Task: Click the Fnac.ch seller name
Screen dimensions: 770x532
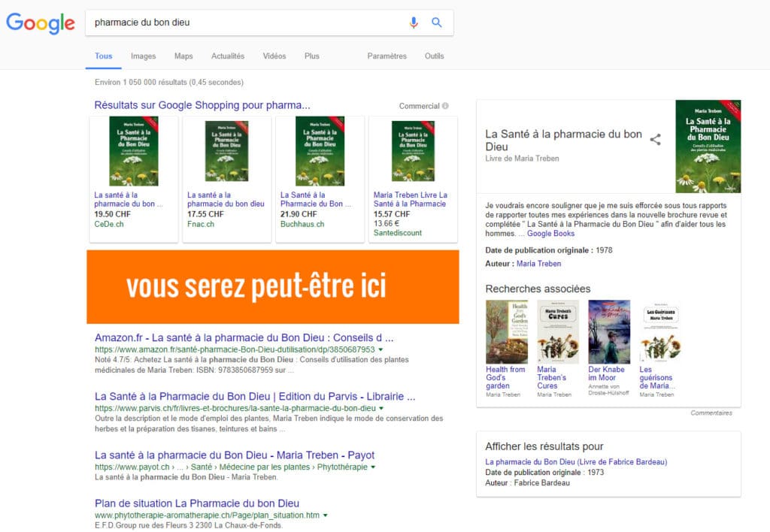Action: (x=201, y=224)
